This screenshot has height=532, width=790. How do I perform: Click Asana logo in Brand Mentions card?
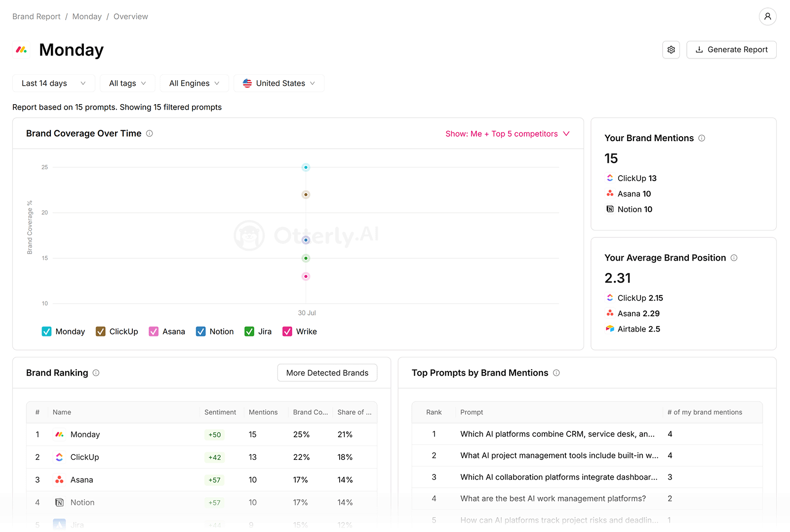(x=610, y=193)
